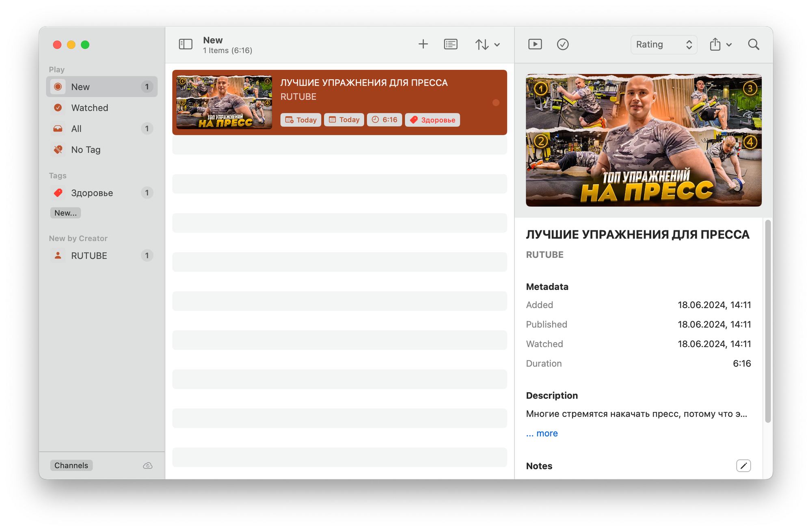
Task: Click the Channels button
Action: tap(71, 465)
